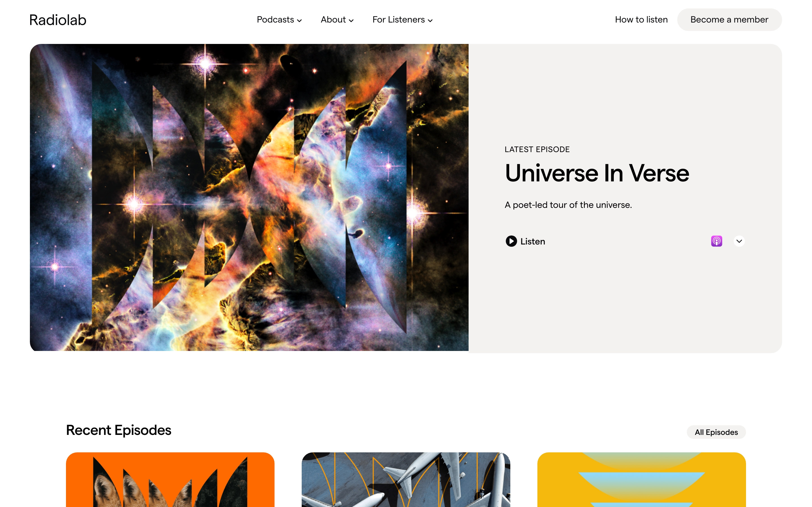Open episode in Apple Podcasts icon

[x=716, y=241]
